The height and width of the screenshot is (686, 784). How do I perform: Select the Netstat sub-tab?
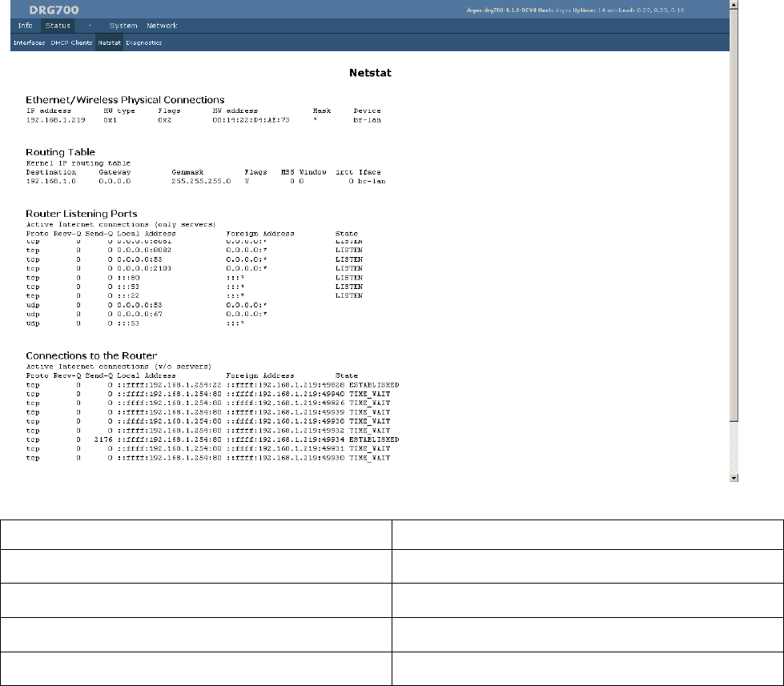tap(109, 43)
